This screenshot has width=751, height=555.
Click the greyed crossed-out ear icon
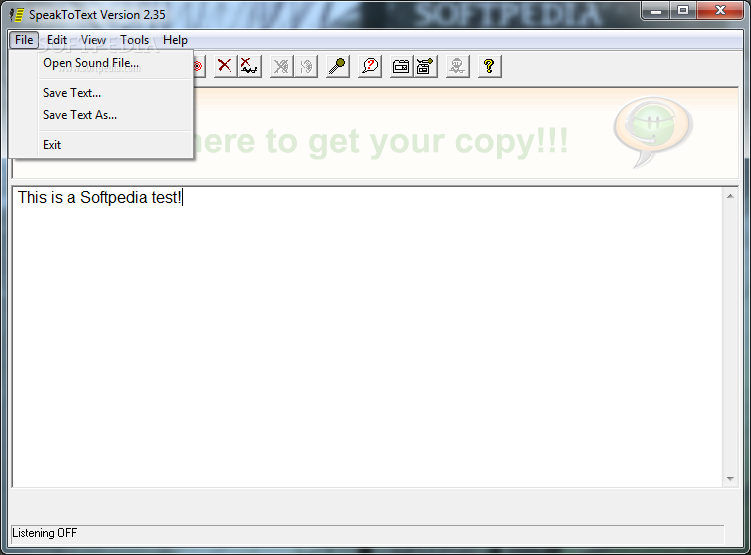coord(282,66)
